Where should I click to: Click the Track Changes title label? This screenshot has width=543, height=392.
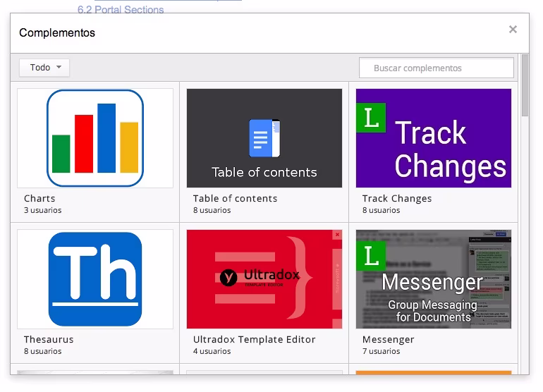[397, 198]
